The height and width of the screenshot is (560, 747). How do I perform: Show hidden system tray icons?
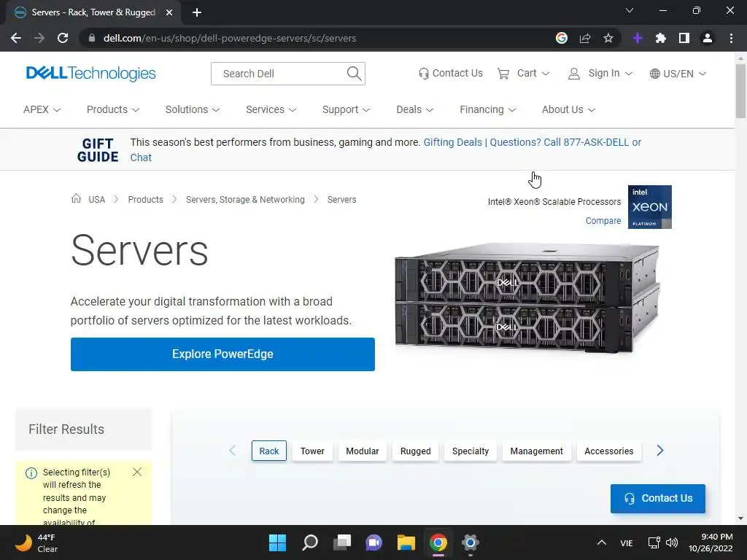pos(602,542)
